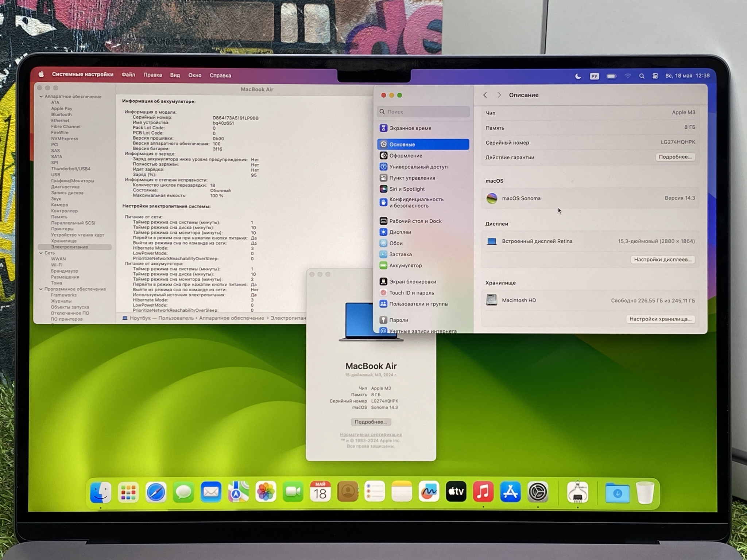This screenshot has height=560, width=747.
Task: Switch the input language with the РУ indicator
Action: [x=594, y=76]
